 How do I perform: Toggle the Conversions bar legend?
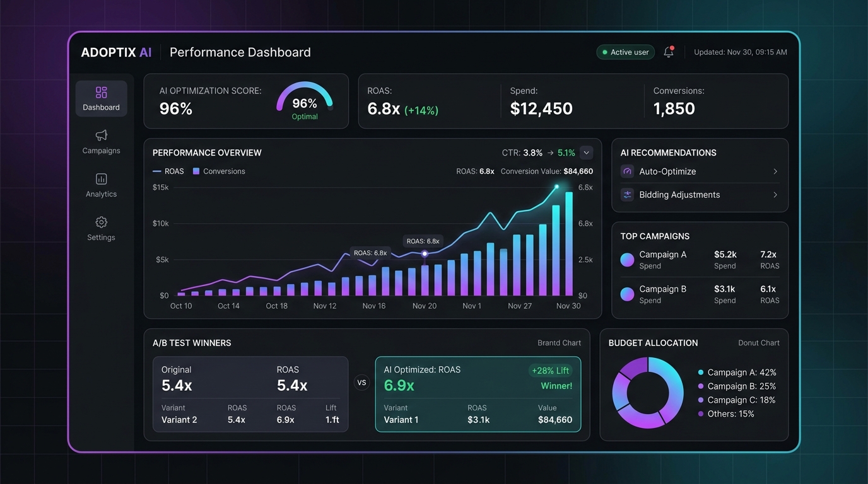click(219, 171)
